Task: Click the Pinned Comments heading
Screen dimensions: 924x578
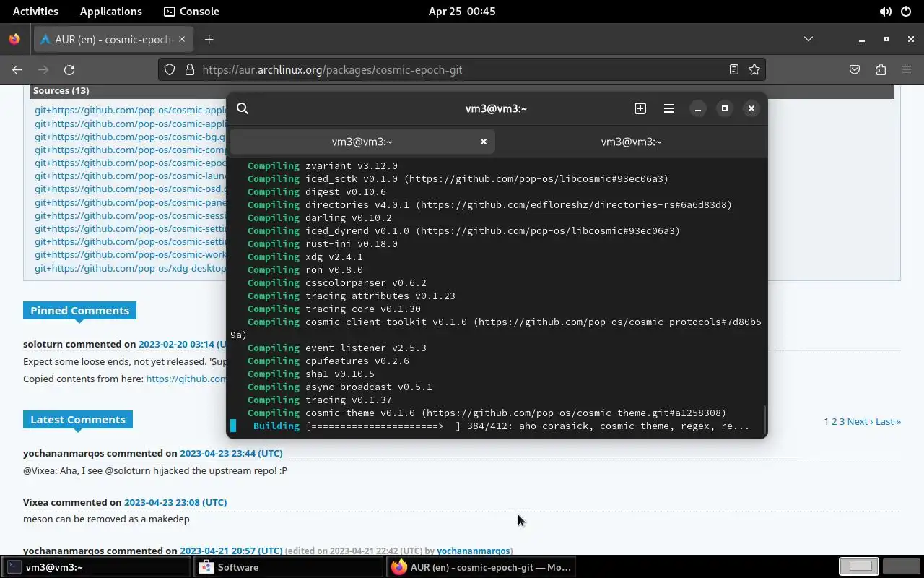Action: 79,311
